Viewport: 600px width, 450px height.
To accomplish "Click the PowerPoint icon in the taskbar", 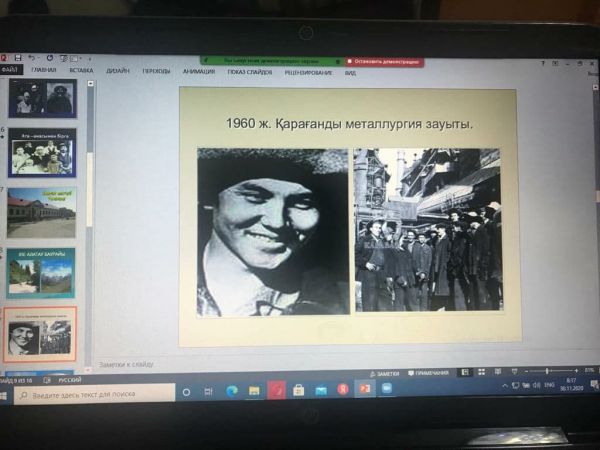I will click(365, 389).
